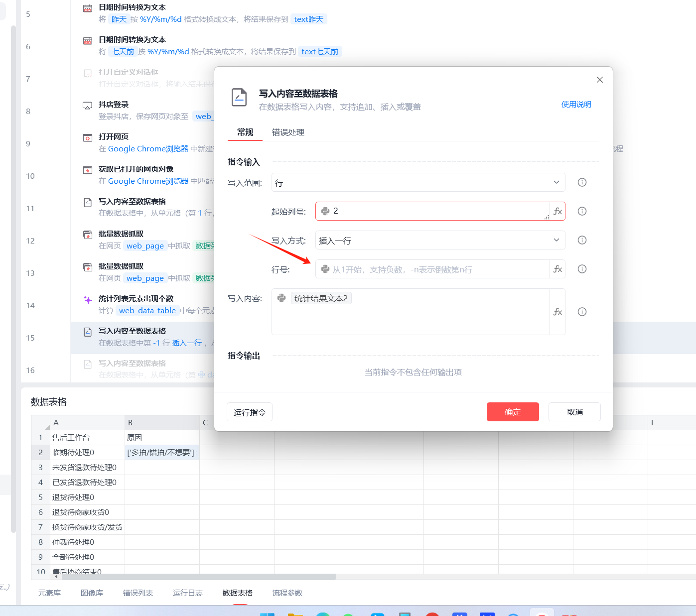The height and width of the screenshot is (616, 696).
Task: Click info icon next to 写入方式 dropdown
Action: [581, 240]
